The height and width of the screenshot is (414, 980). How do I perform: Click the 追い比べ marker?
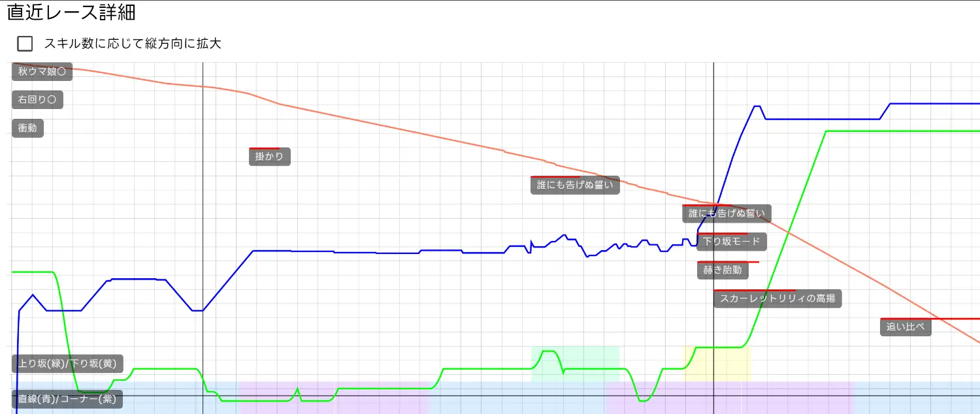[x=906, y=327]
